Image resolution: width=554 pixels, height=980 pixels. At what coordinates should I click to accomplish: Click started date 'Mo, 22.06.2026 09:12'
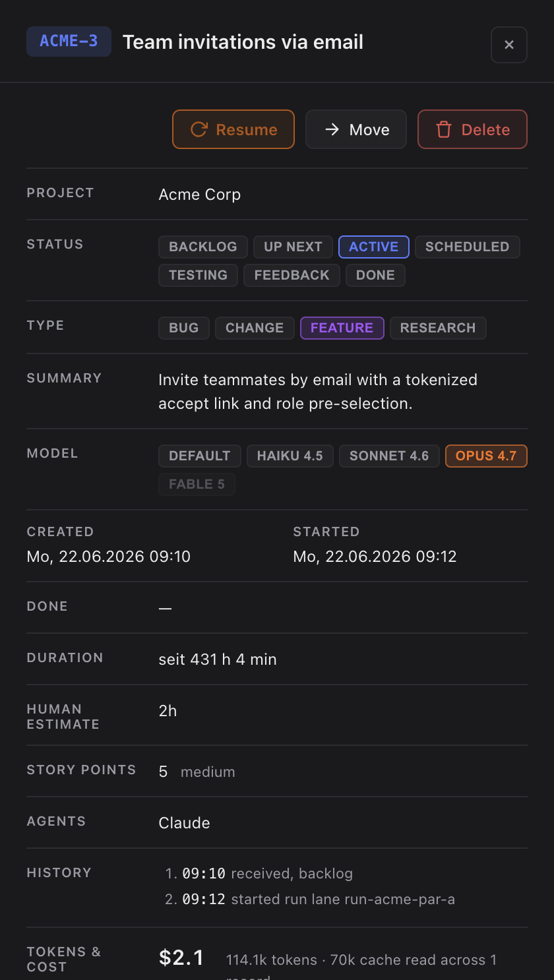(375, 557)
